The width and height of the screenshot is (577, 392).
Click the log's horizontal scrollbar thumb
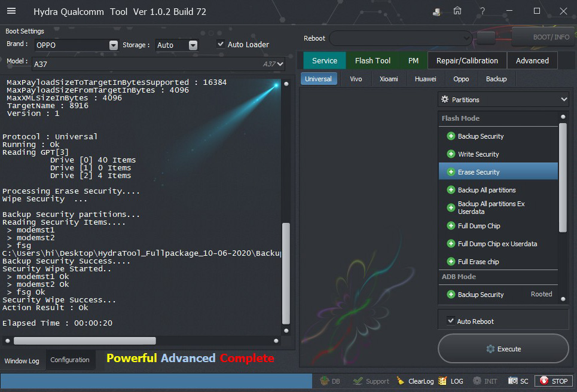(85, 341)
